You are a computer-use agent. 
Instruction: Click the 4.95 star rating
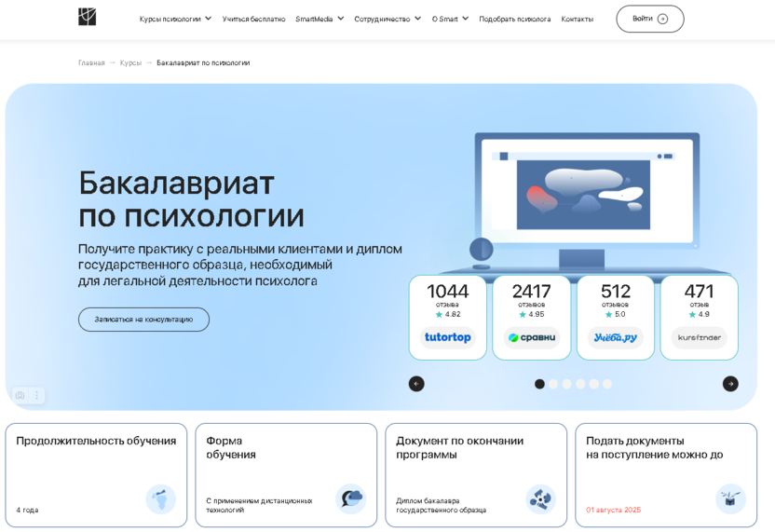point(532,314)
